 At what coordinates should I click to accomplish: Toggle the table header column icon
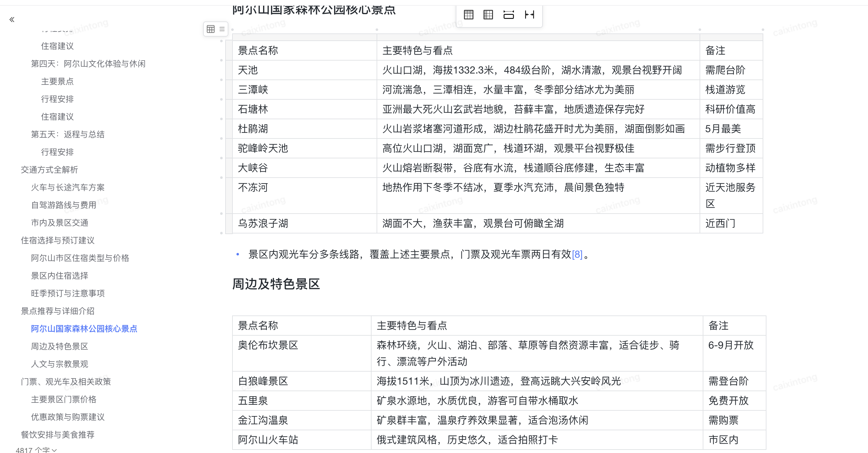tap(488, 15)
